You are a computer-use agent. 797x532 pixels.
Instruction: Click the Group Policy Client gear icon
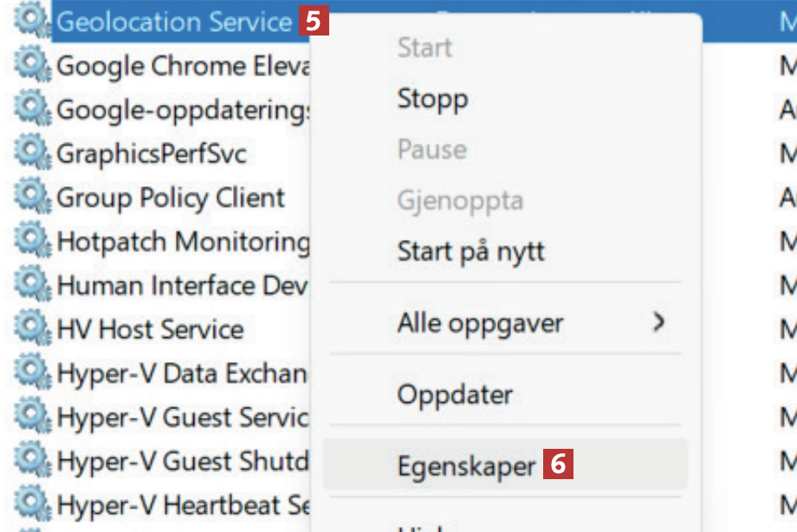tap(32, 198)
